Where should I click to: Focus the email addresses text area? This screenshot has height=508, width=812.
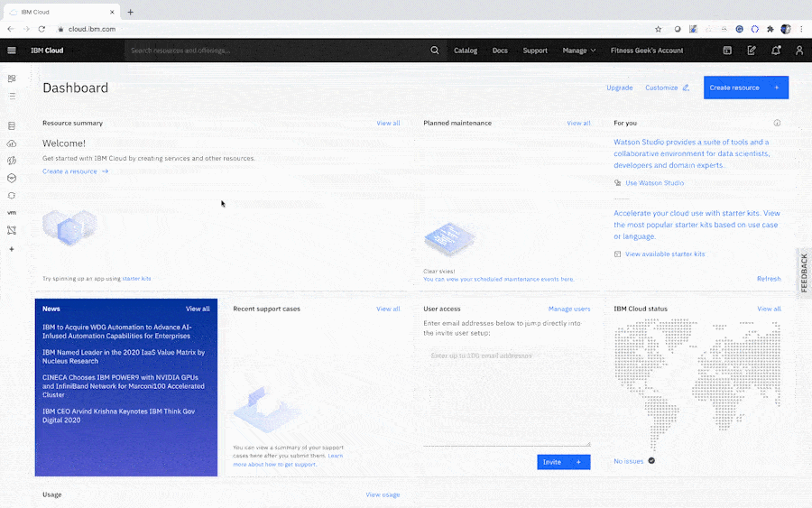(506, 396)
